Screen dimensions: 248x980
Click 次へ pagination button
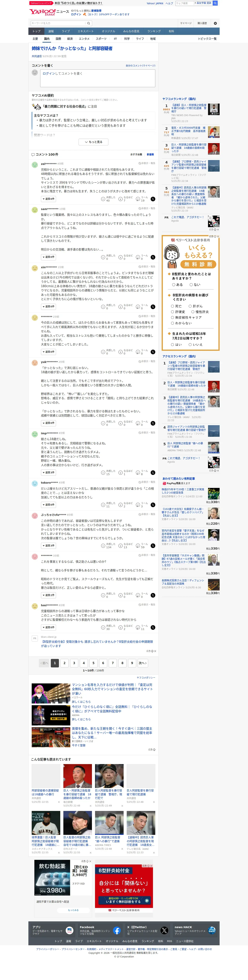point(143,663)
